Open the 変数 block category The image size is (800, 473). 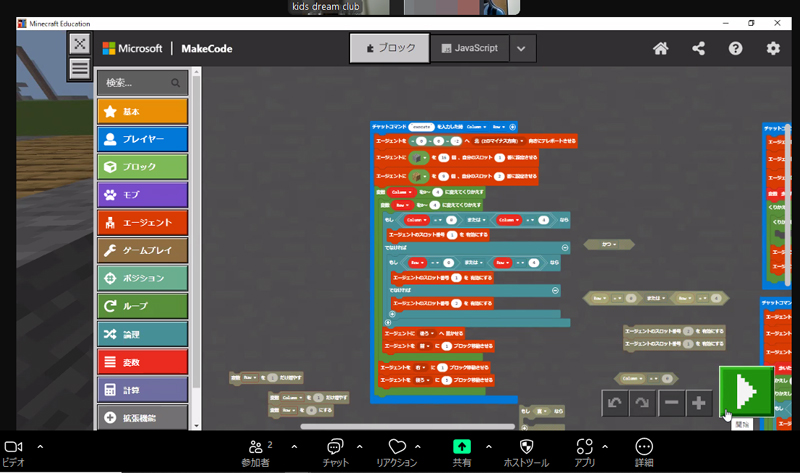(143, 362)
